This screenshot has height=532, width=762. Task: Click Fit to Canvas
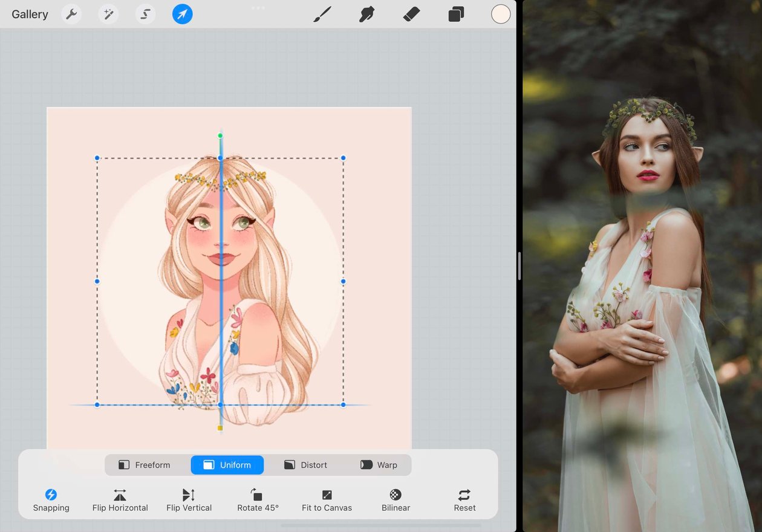pyautogui.click(x=327, y=501)
